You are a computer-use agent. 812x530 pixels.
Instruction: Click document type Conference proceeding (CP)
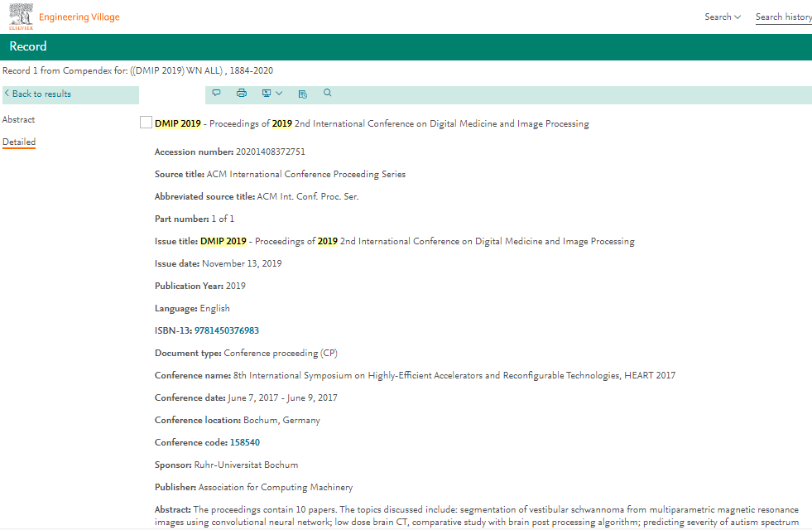(281, 354)
